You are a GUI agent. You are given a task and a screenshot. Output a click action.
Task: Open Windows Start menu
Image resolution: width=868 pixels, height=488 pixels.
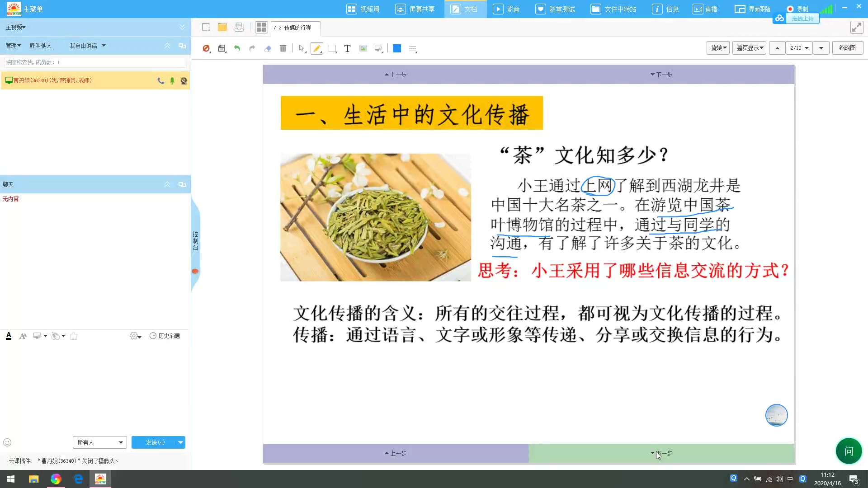pos(11,479)
